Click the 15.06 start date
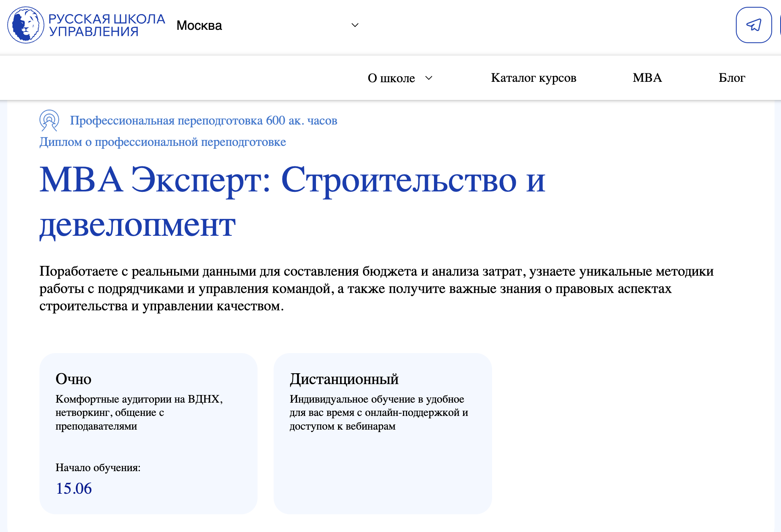 [74, 488]
